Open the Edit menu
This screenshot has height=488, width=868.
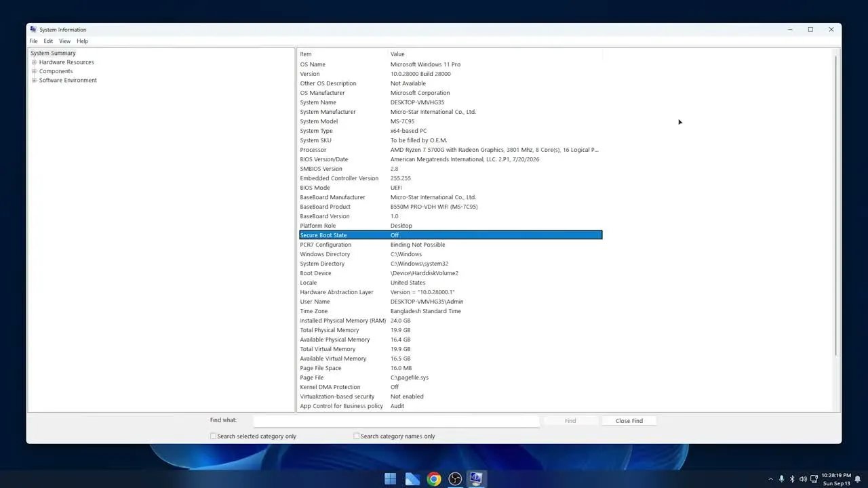48,41
